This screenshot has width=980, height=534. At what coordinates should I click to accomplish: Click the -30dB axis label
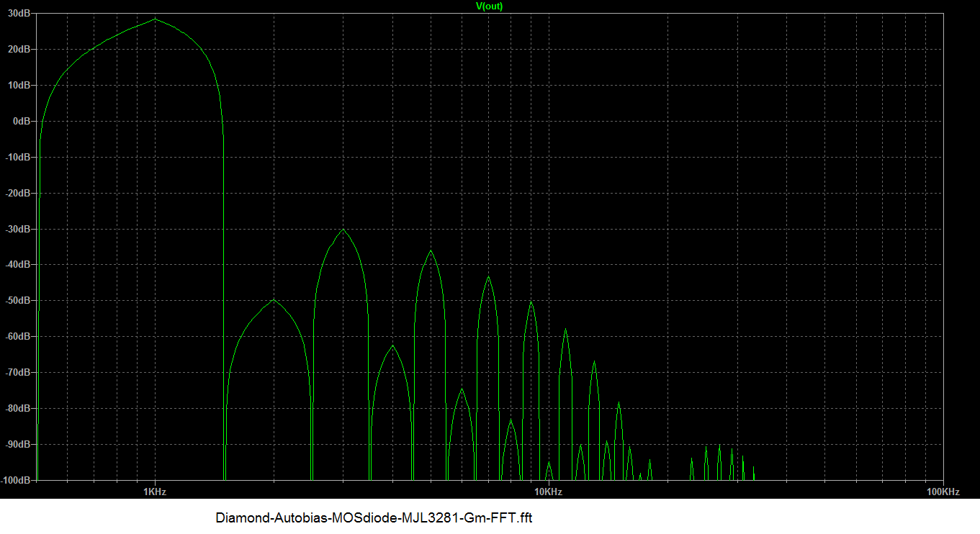point(19,230)
